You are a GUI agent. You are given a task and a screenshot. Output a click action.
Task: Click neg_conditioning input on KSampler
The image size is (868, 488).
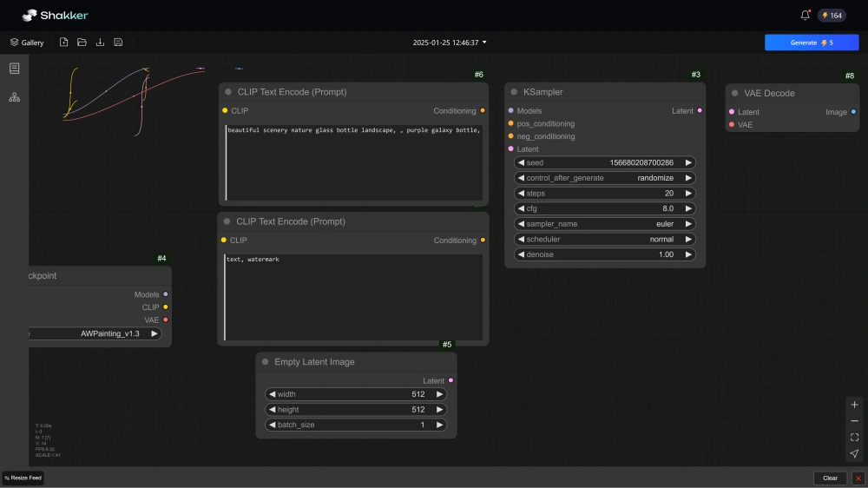coord(511,136)
